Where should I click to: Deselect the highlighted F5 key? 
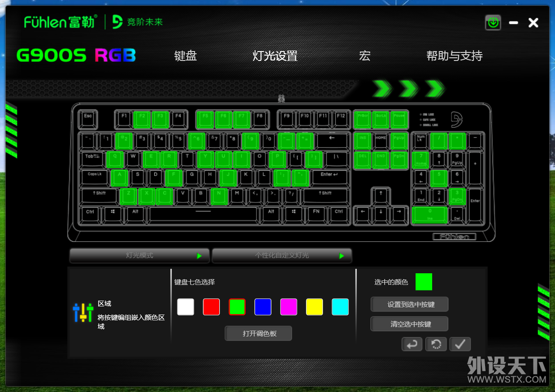point(205,119)
